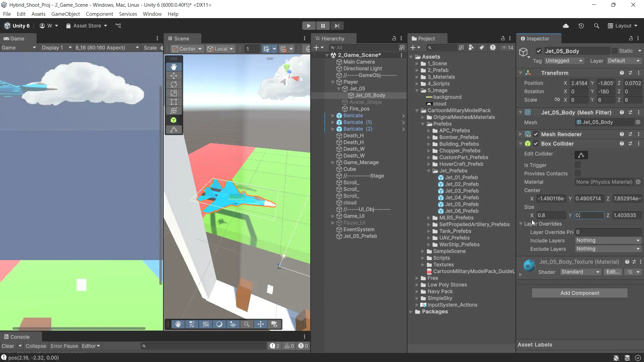Viewport: 644px width, 362px height.
Task: Click the Edit Collider icon button
Action: [x=581, y=155]
